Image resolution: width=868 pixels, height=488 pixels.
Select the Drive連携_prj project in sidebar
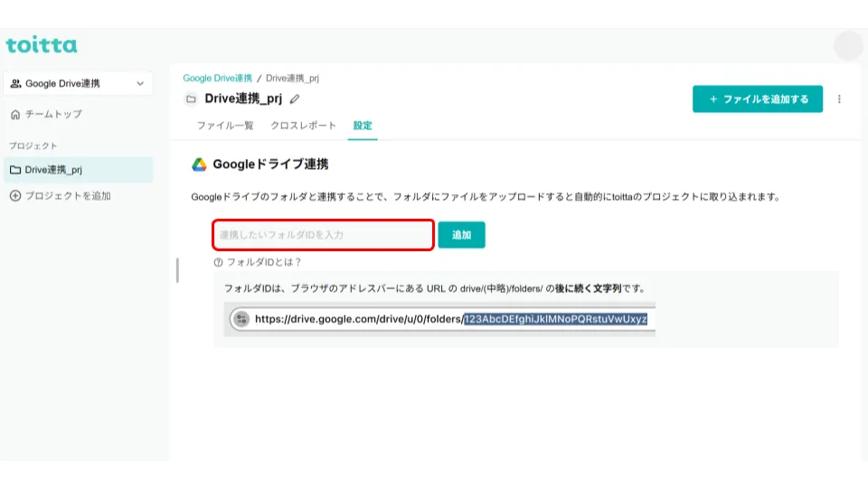(78, 170)
